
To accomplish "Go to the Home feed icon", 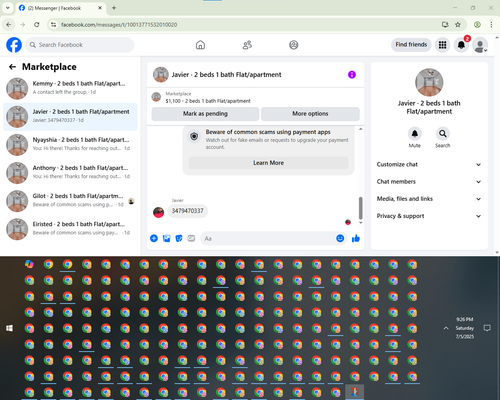I will (200, 45).
